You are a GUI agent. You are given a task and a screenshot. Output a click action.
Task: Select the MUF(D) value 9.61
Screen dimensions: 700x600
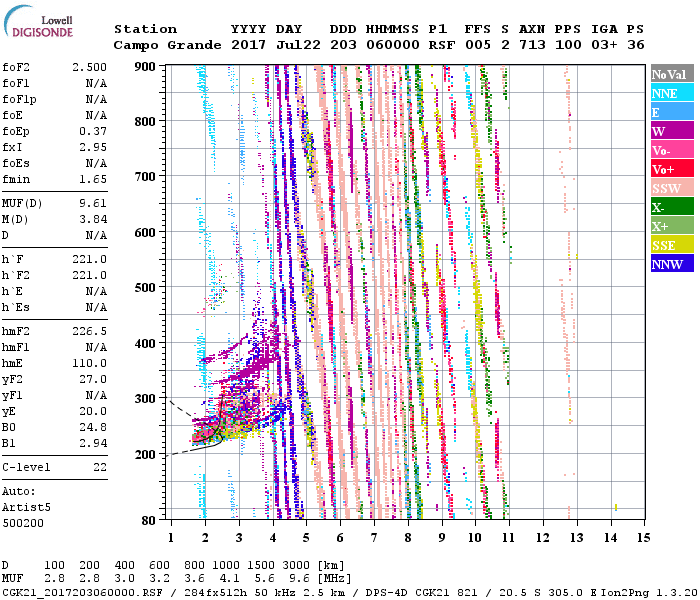coord(92,203)
